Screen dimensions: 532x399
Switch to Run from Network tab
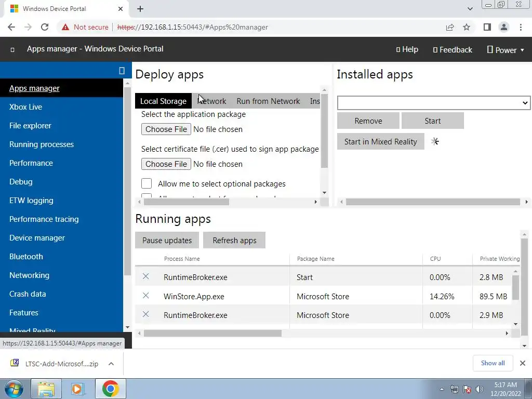tap(268, 101)
